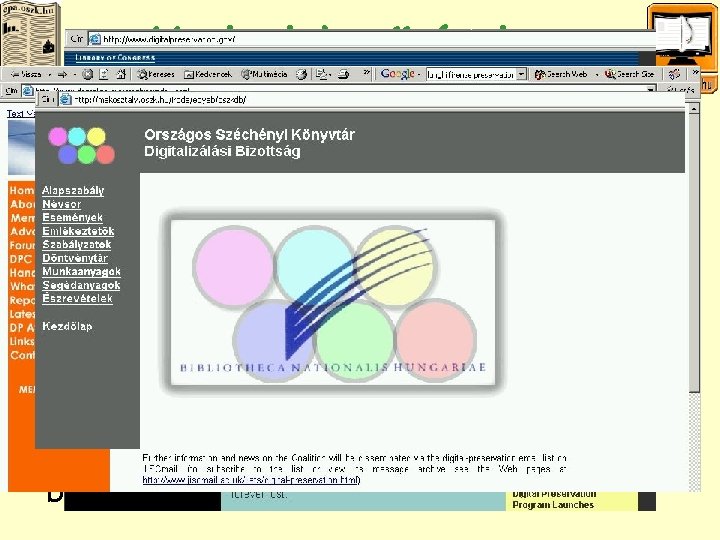The image size is (720, 540).
Task: Click the page icon beside digitalpreservation.gov address
Action: [x=94, y=39]
